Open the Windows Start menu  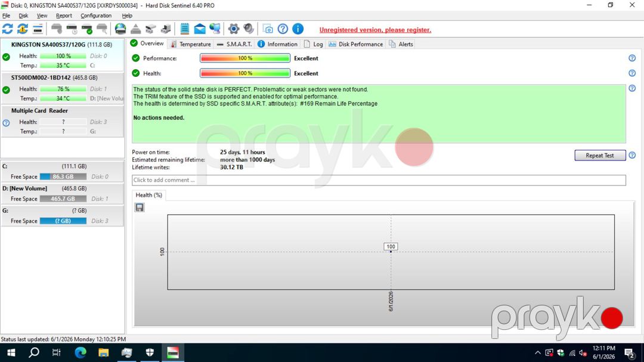tap(11, 352)
